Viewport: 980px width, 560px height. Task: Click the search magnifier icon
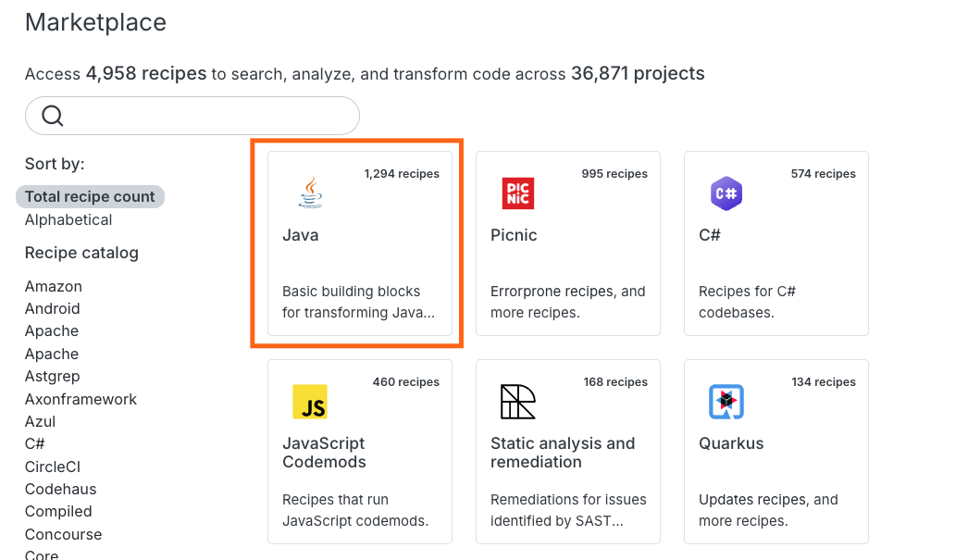point(53,116)
